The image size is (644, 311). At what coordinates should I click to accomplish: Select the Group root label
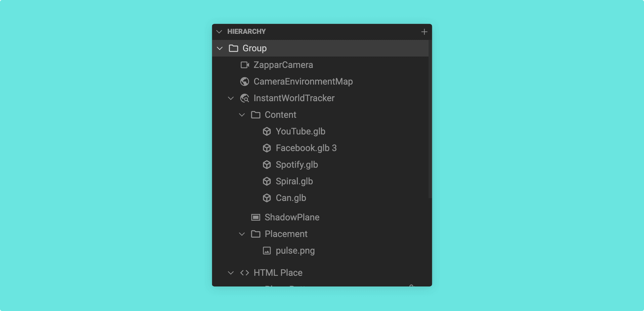coord(254,48)
